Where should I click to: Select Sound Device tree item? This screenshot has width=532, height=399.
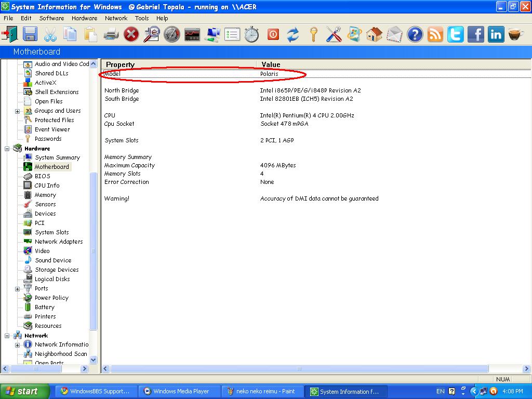click(54, 260)
